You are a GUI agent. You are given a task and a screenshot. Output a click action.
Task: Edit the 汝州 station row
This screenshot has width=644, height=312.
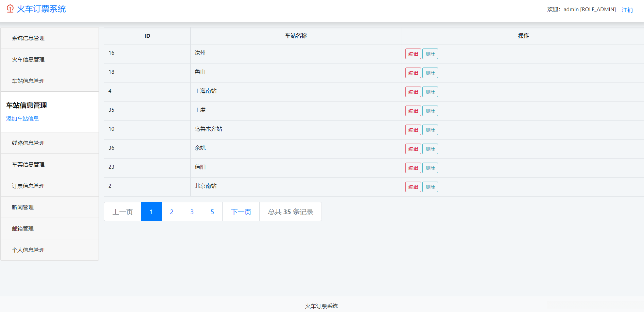(413, 54)
